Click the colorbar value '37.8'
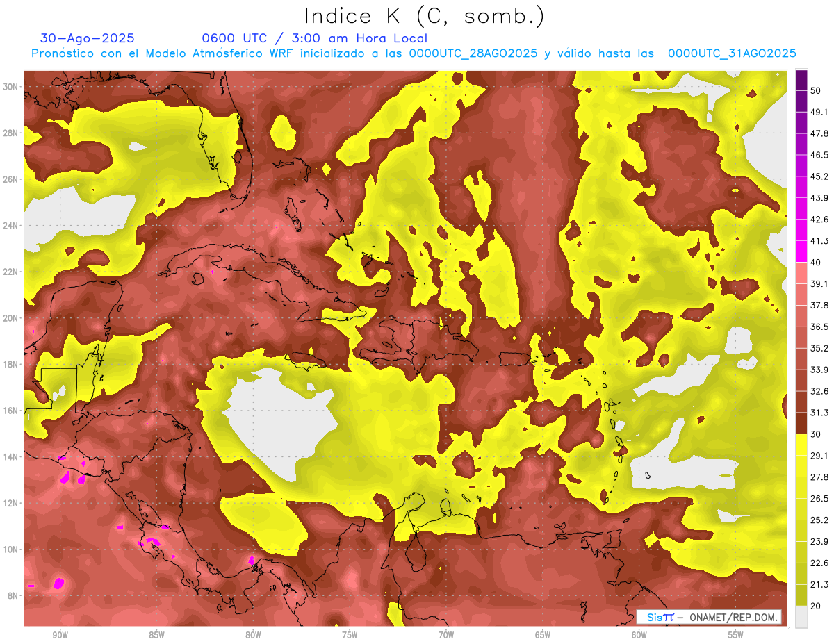The image size is (834, 644). (x=819, y=306)
